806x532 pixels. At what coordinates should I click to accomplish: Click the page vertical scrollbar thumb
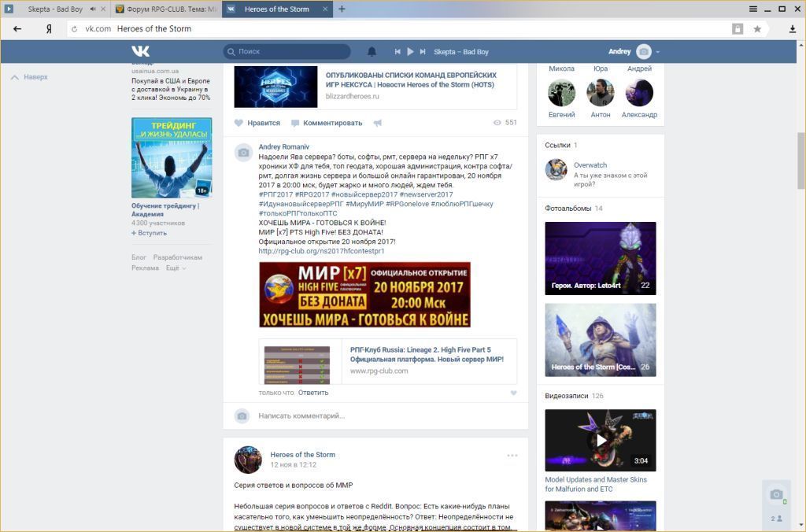coord(801,160)
